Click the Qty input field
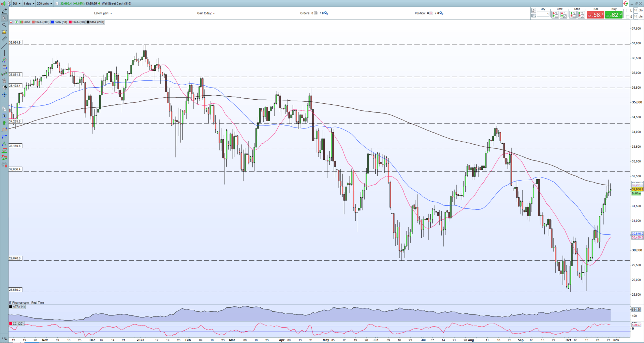Viewport: 644px width, 343px height. [543, 14]
